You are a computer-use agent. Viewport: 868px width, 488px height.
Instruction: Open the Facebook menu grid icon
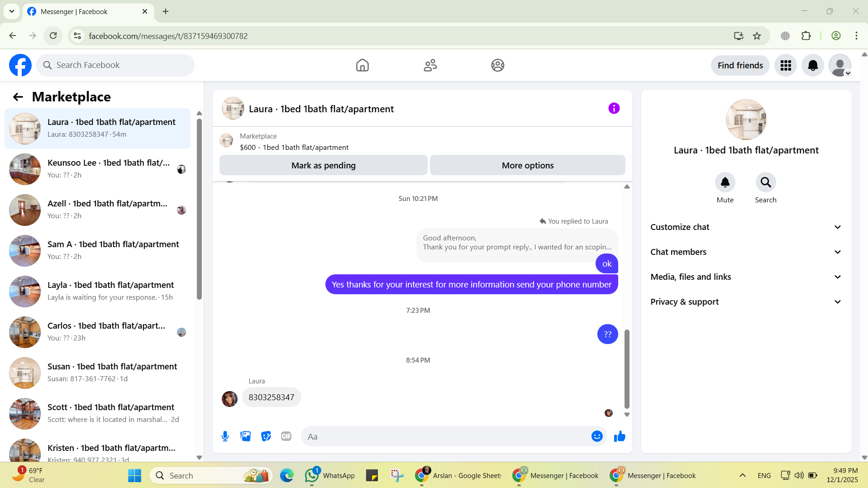click(x=786, y=65)
